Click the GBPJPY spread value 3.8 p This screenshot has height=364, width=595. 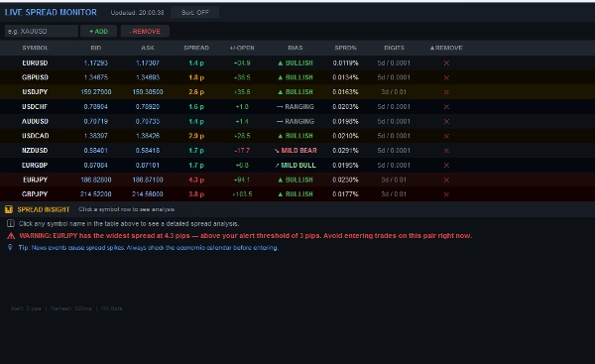coord(196,194)
